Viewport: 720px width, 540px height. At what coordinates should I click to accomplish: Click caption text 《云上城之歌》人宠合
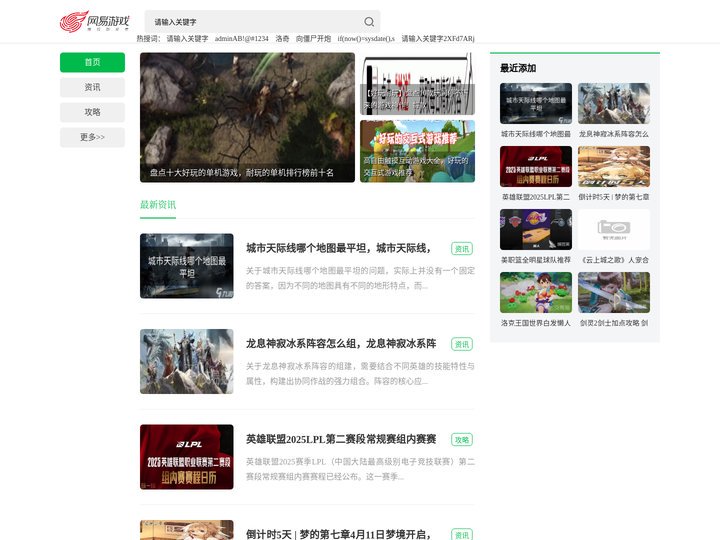pos(614,260)
